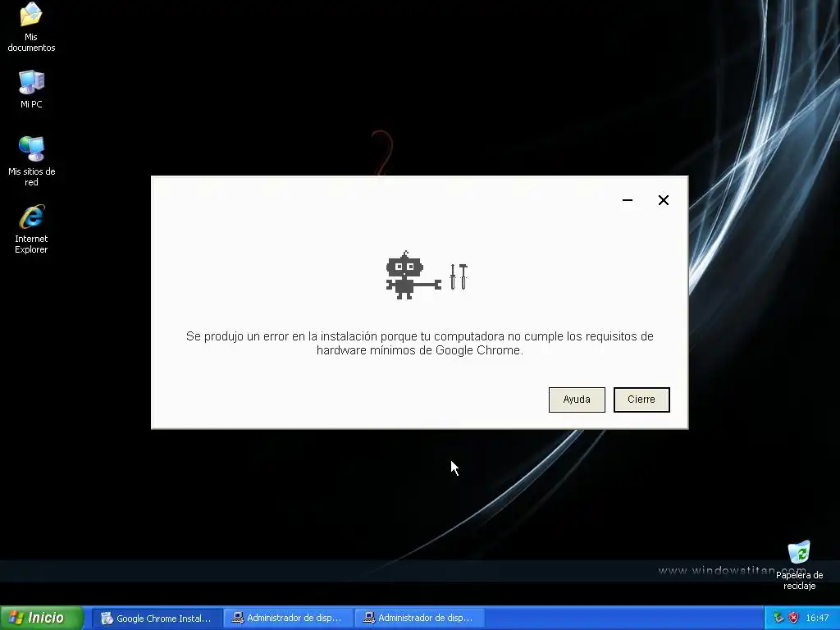Minimize the Chrome installer dialog
The image size is (840, 630).
click(628, 200)
